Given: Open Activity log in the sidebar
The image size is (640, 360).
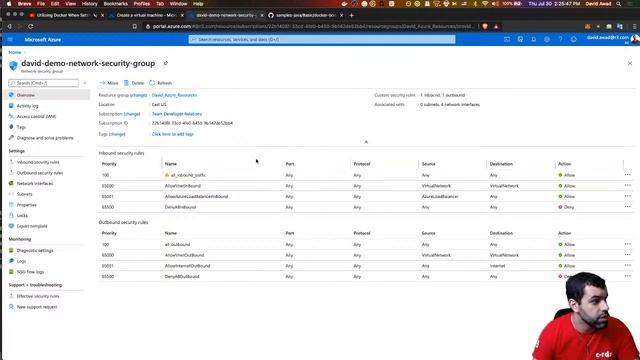Looking at the screenshot, I should (27, 106).
